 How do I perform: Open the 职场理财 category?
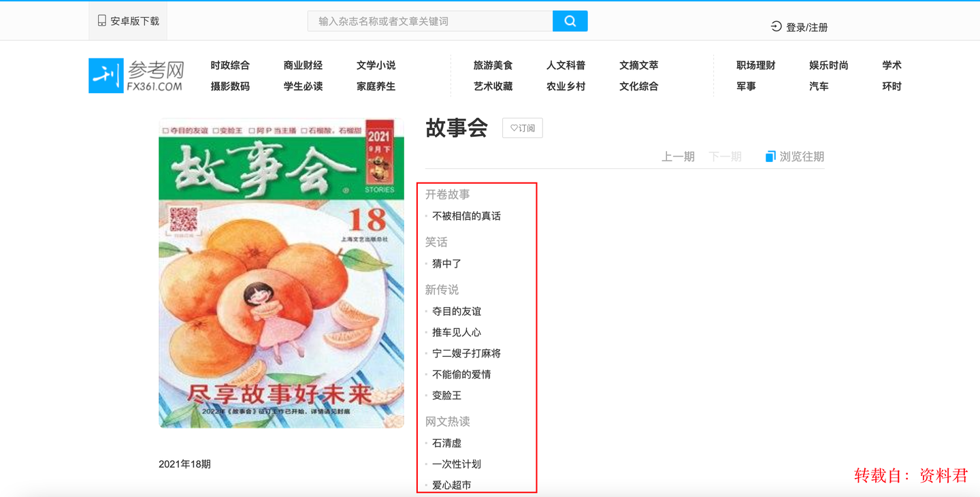click(755, 65)
